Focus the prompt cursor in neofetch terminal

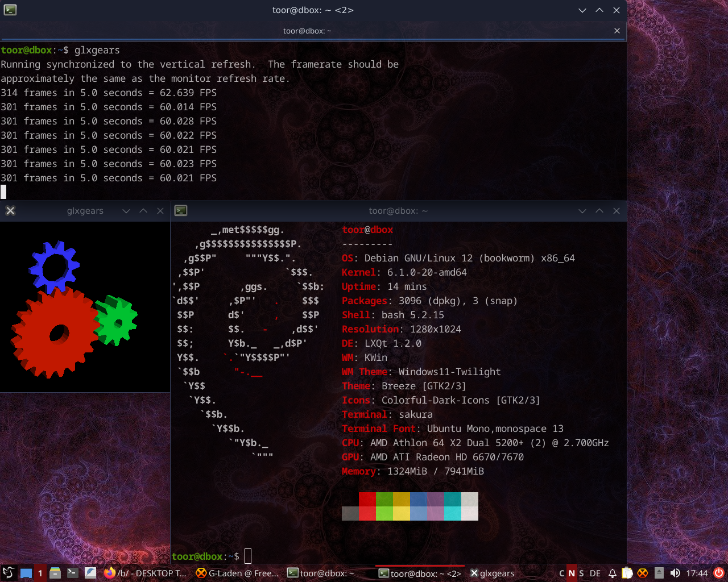[248, 556]
